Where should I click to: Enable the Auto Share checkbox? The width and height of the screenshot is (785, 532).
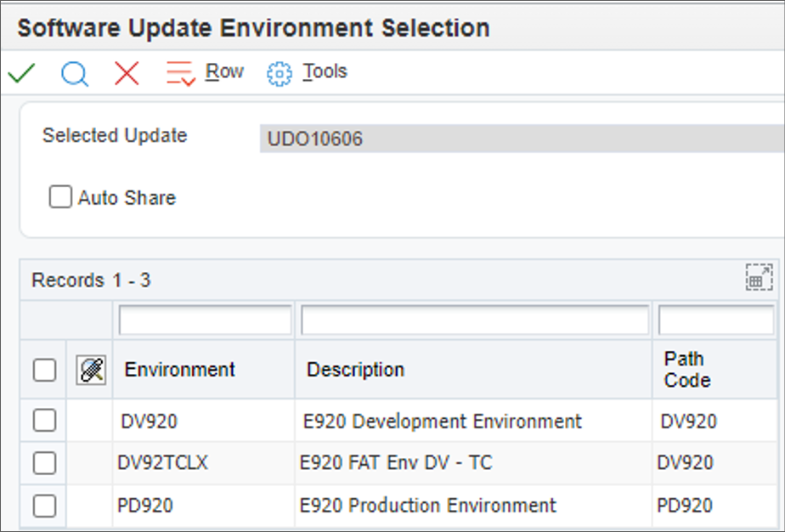click(x=60, y=198)
